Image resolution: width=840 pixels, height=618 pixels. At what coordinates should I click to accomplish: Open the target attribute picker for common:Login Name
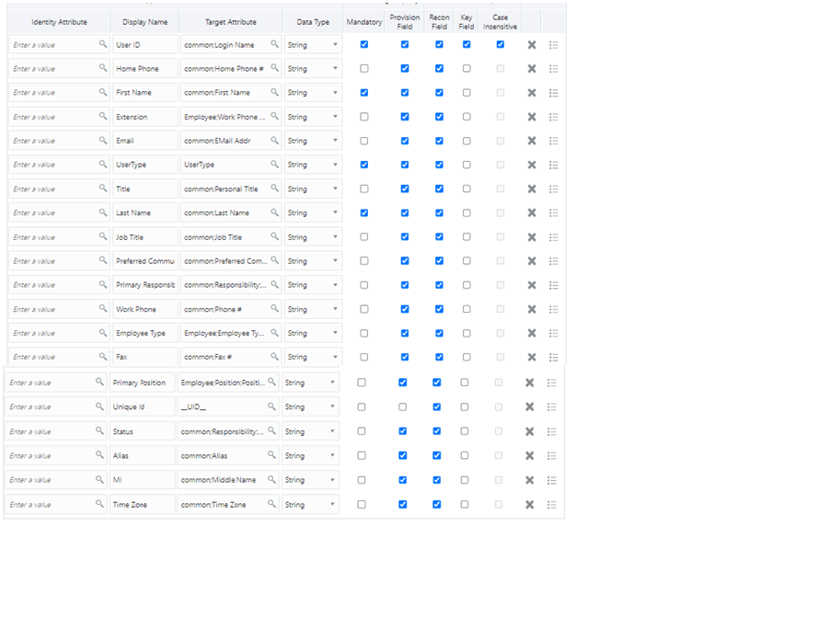point(273,44)
